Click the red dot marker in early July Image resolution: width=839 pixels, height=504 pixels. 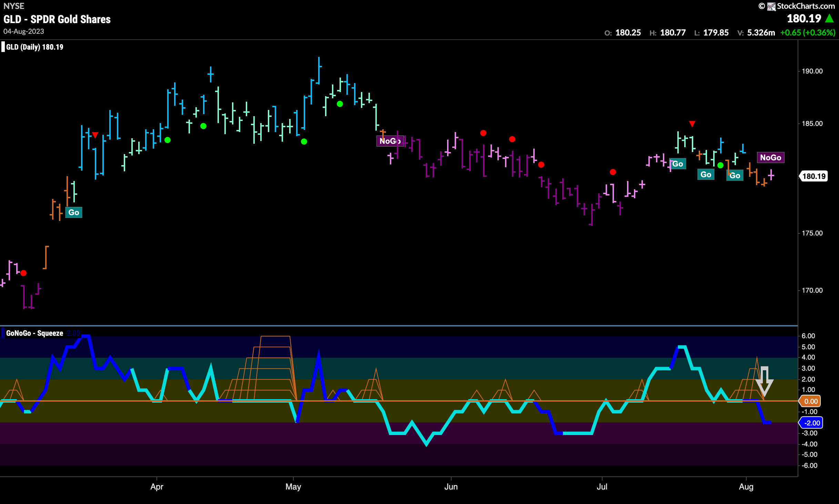(x=613, y=172)
